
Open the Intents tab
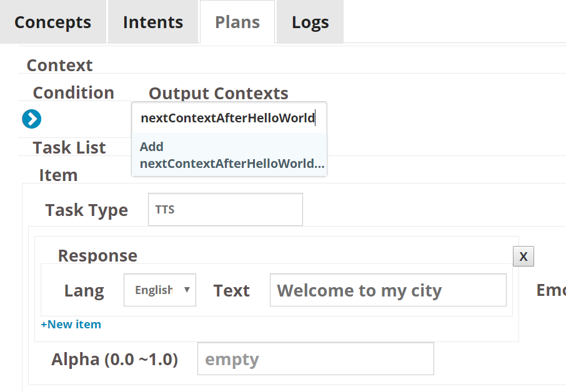click(x=153, y=22)
